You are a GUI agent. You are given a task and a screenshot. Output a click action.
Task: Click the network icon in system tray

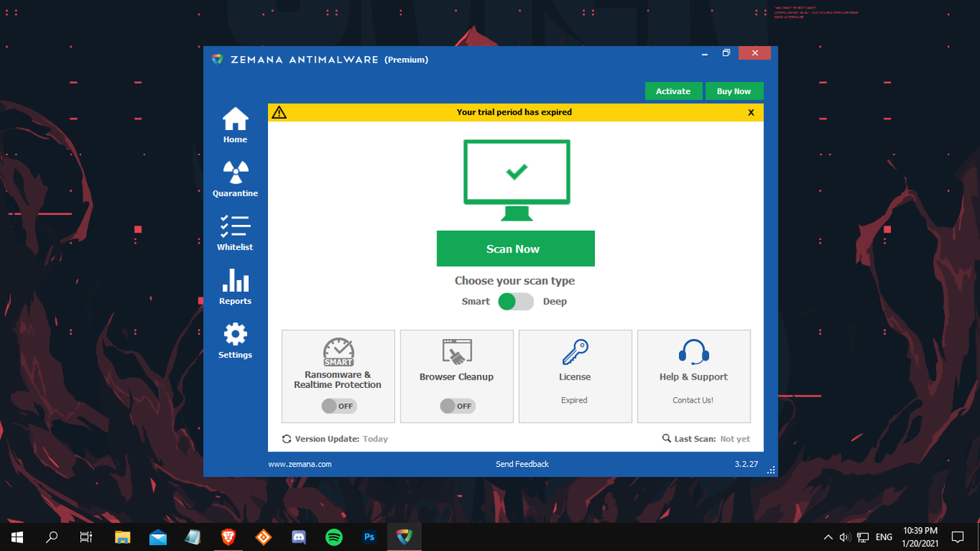coord(863,537)
